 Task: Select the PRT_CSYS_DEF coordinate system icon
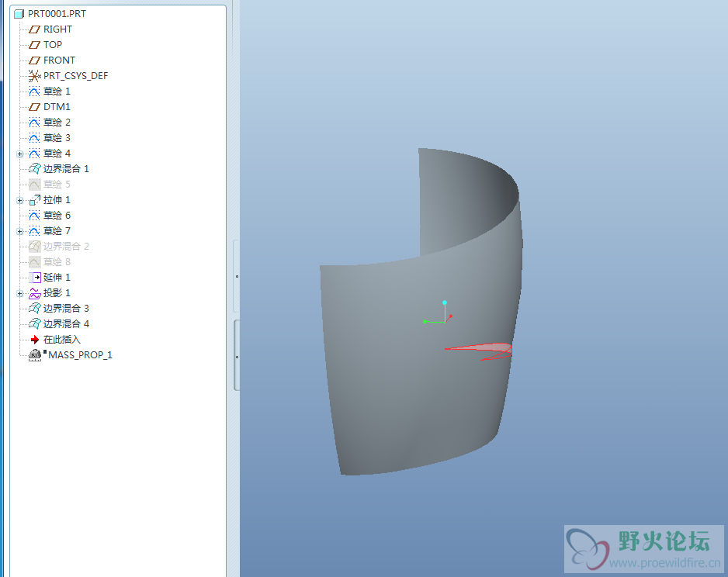coord(34,75)
